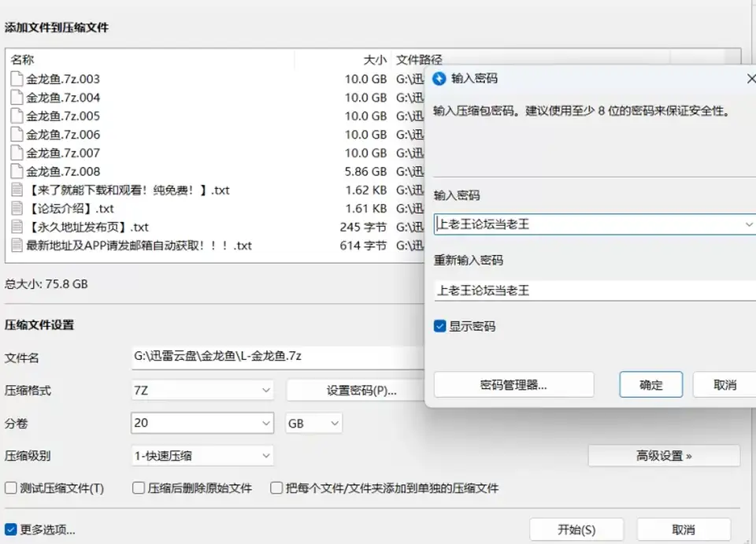756x544 pixels.
Task: Click the 大小 column header
Action: point(375,60)
